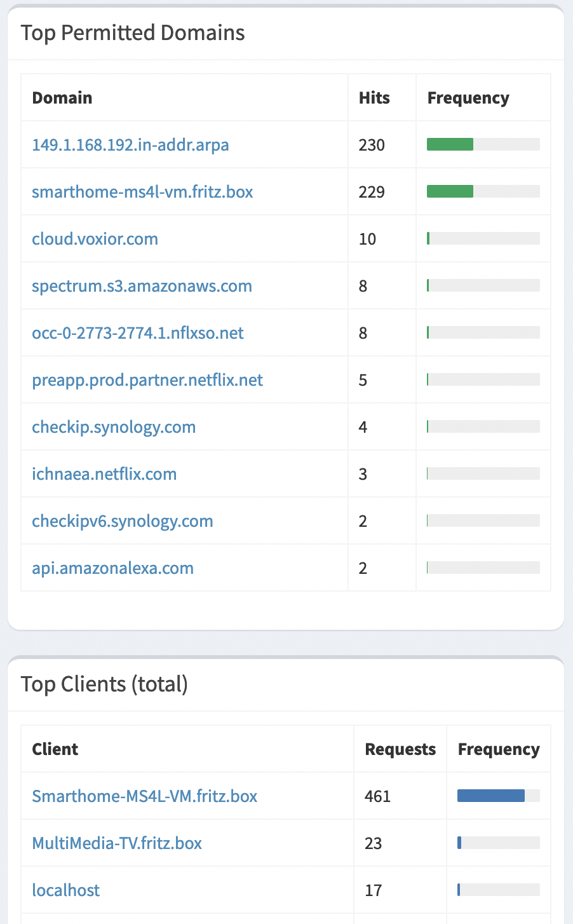Image resolution: width=573 pixels, height=924 pixels.
Task: Click the checkipv6.synology.com link
Action: pos(123,521)
